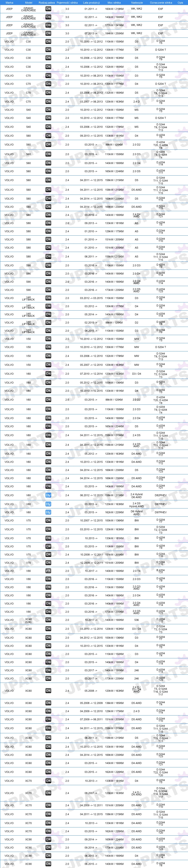Screen dimensions: 188x868
Task: Click the 2.0 T4 body cell
Action: tap(136, 571)
